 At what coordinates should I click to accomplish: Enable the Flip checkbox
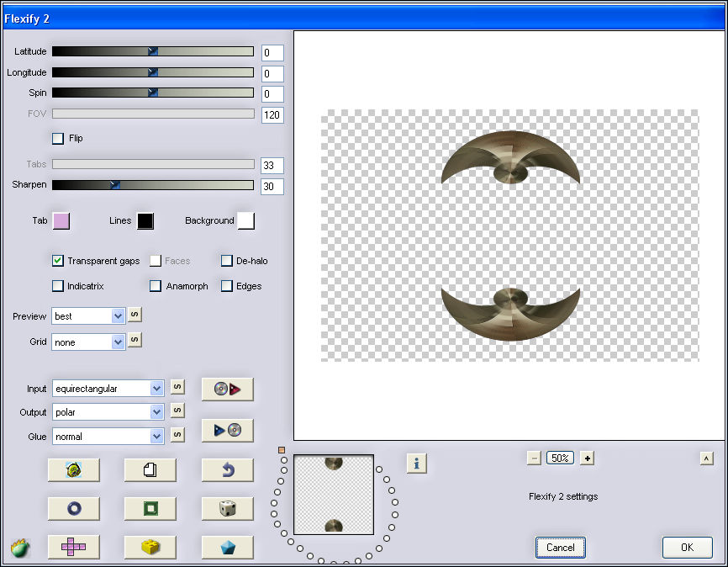(58, 139)
